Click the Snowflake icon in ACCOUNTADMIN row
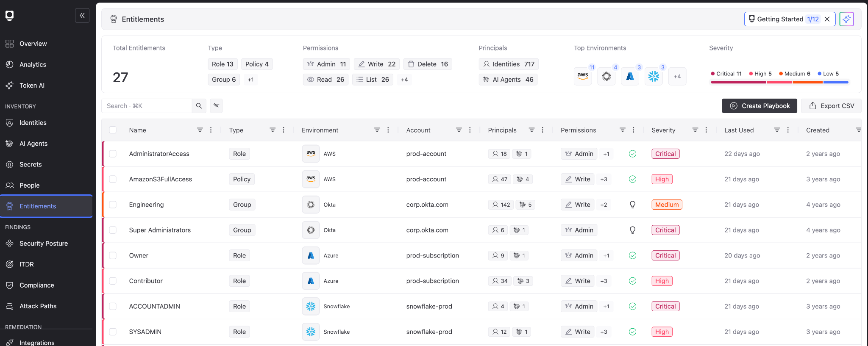This screenshot has height=346, width=868. tap(311, 306)
